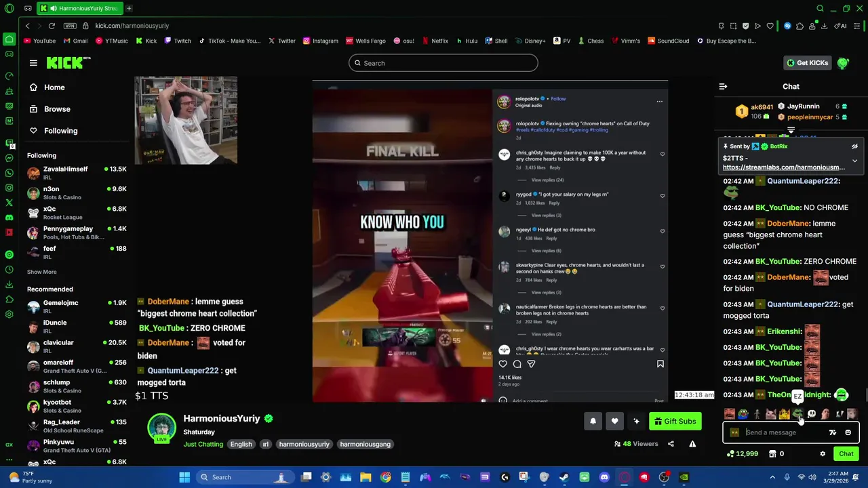
Task: Click Show More under Following list
Action: point(41,272)
